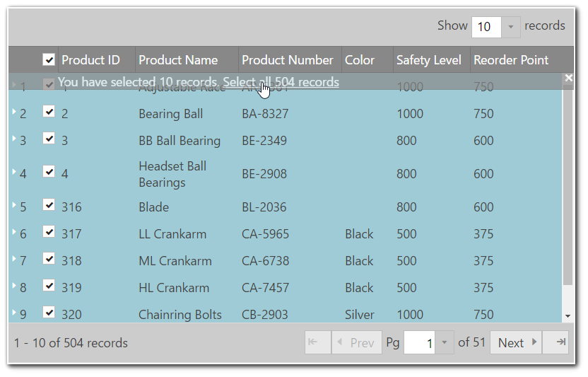Expand row 9 for Chainring Bolts

[x=13, y=313]
